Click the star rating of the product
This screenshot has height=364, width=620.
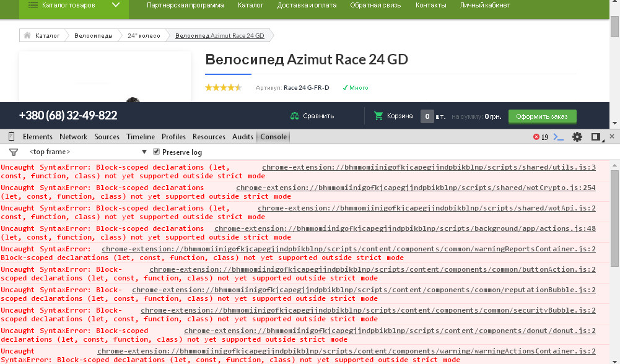(224, 87)
